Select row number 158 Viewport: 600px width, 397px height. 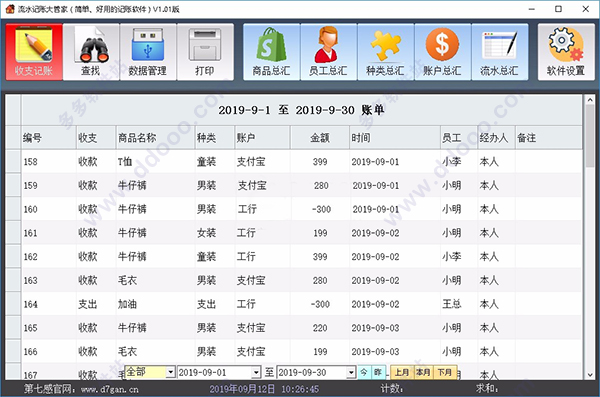click(31, 162)
